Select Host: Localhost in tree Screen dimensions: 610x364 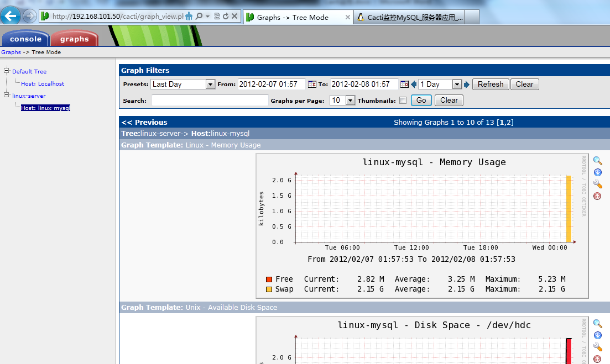(x=43, y=83)
